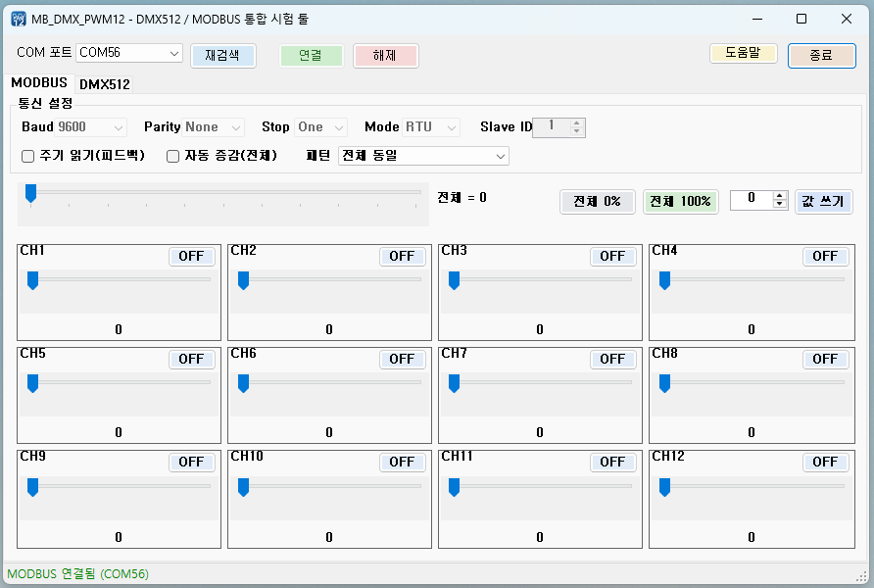Click the 전체 master slider thumb

(x=30, y=193)
